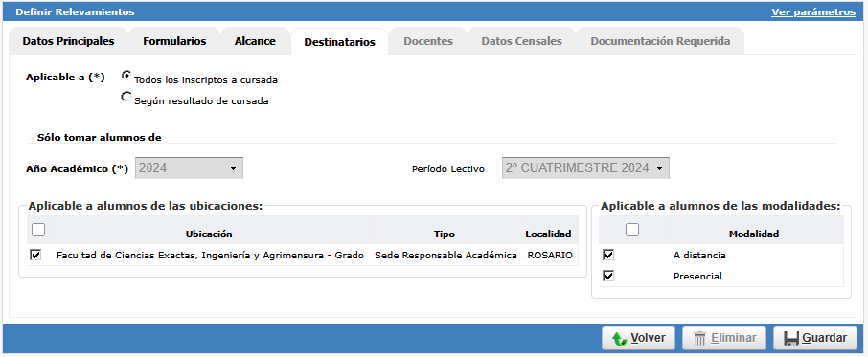The height and width of the screenshot is (357, 868).
Task: Toggle the select-all checkbox in Modalidad header
Action: coord(632,230)
